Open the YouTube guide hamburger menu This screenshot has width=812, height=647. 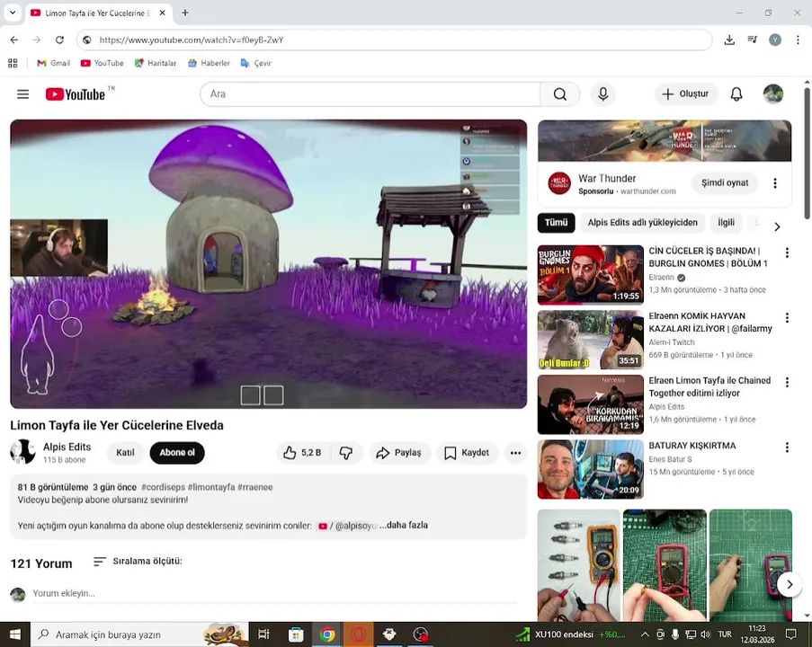(x=22, y=94)
